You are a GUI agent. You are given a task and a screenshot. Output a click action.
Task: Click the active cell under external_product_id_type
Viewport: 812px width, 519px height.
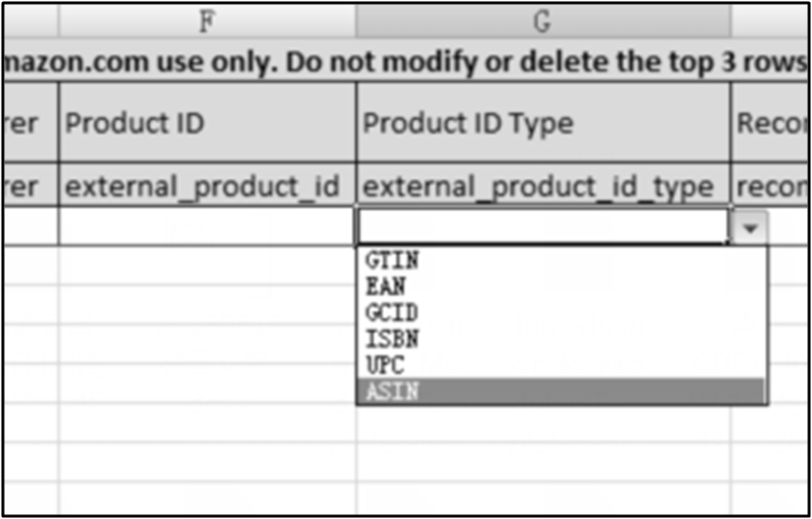pyautogui.click(x=542, y=227)
